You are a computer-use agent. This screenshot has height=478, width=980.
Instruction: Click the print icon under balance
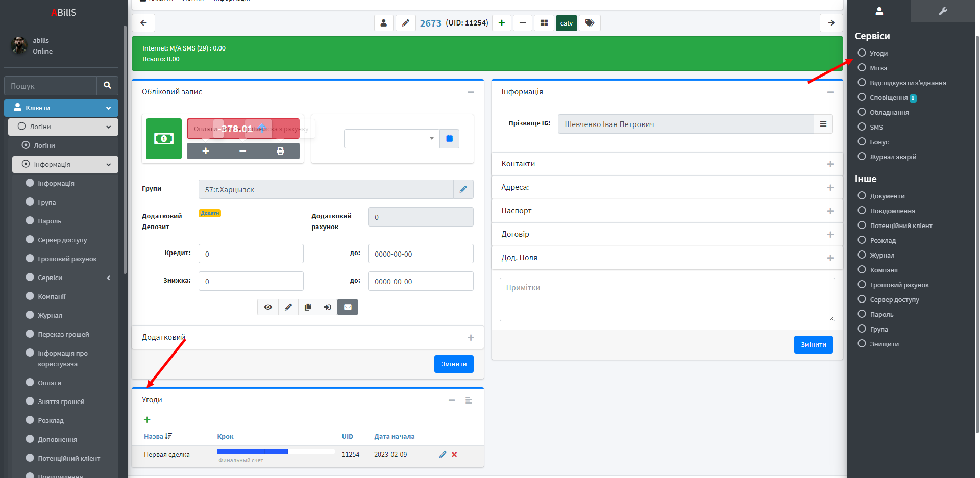tap(280, 151)
